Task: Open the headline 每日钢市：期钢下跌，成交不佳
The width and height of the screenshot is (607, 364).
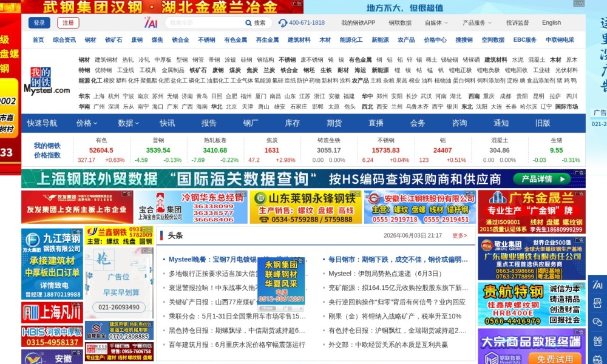Action: 398,260
